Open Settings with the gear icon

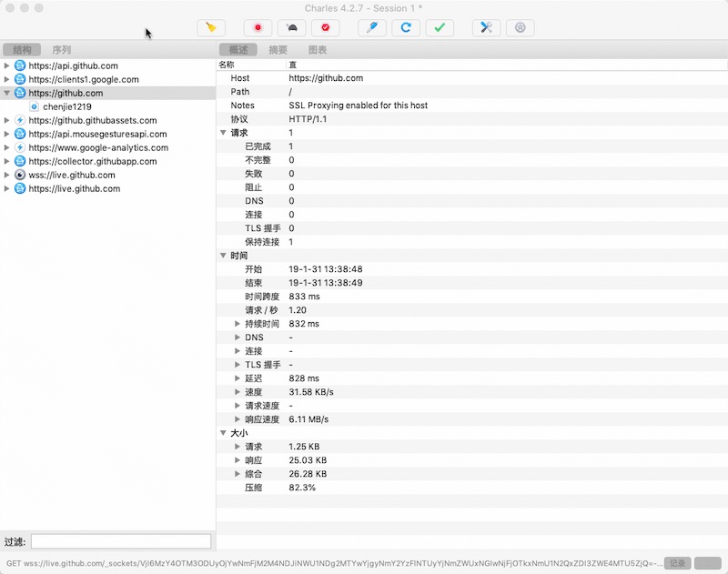(x=520, y=28)
